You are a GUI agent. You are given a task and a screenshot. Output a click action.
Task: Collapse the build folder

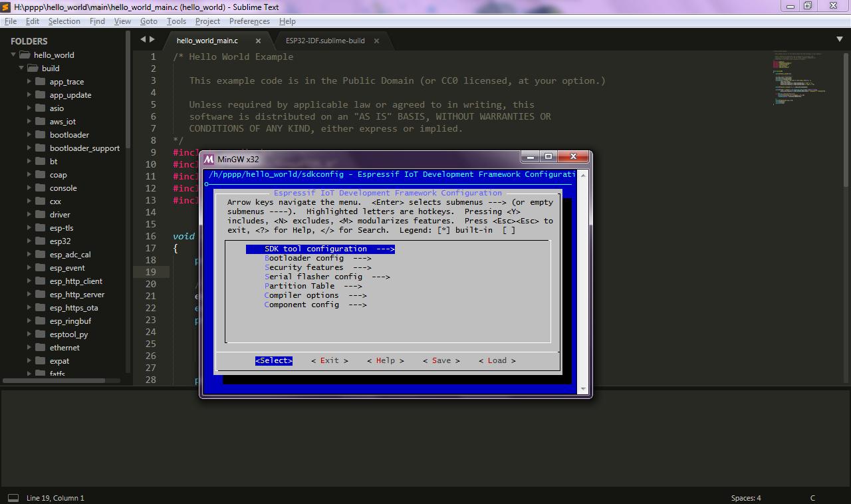pyautogui.click(x=21, y=68)
